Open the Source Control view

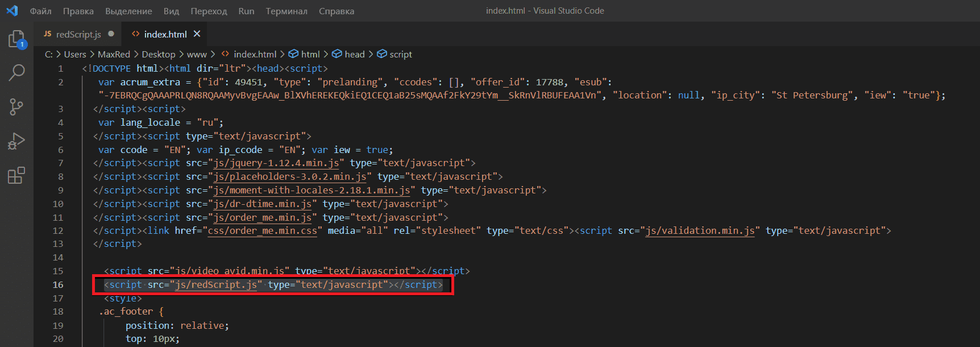click(16, 106)
